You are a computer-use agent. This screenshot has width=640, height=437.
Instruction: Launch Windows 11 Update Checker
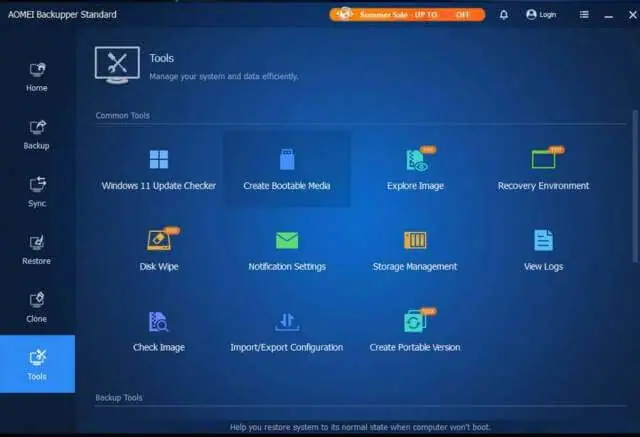[x=159, y=169]
